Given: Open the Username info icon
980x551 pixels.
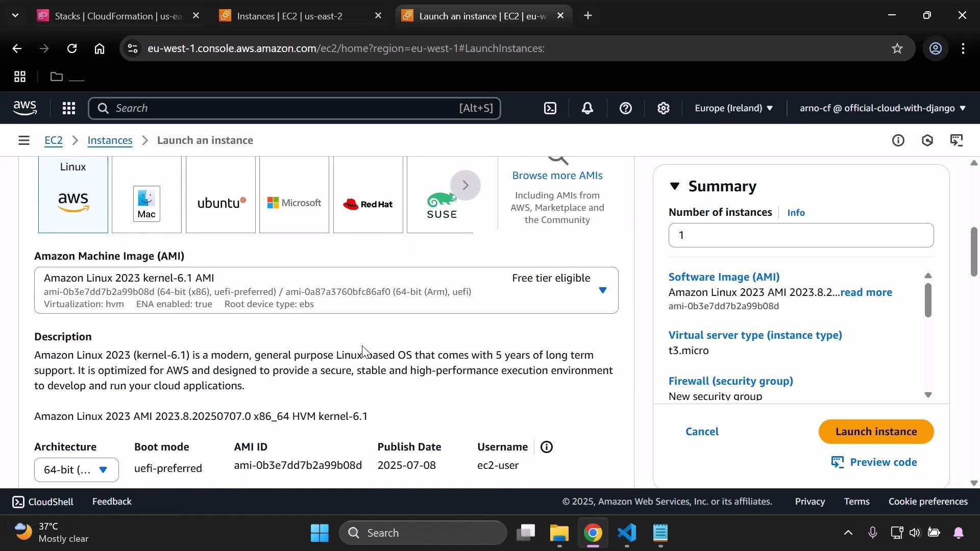Looking at the screenshot, I should [x=547, y=447].
